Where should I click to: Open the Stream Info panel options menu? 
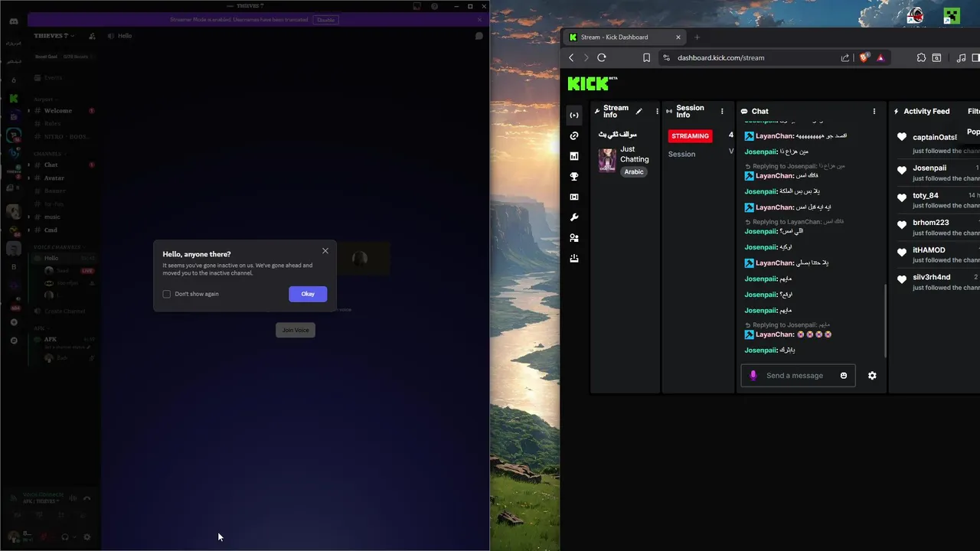click(x=656, y=111)
